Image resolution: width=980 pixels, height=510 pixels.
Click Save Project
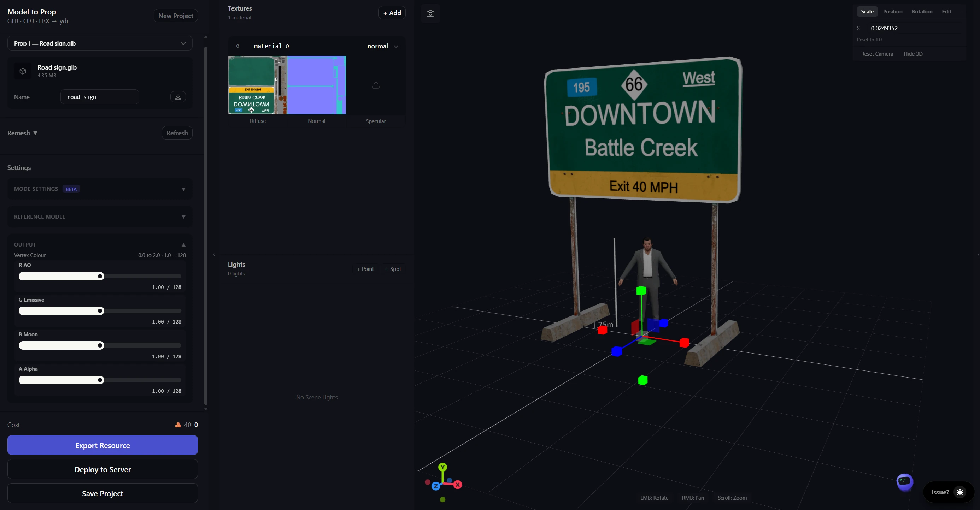103,493
